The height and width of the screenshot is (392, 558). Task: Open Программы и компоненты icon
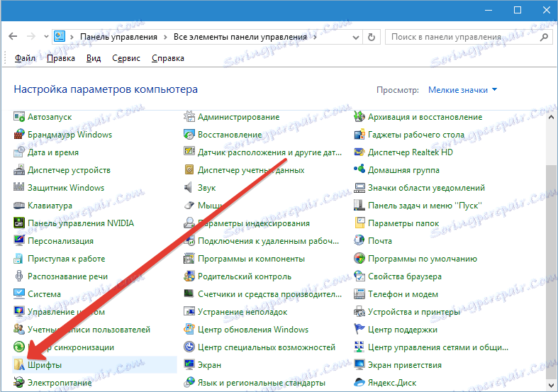pos(189,259)
